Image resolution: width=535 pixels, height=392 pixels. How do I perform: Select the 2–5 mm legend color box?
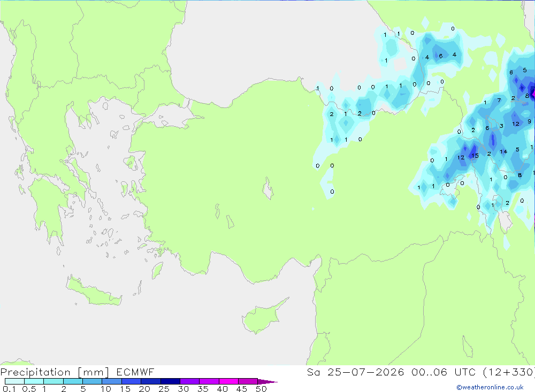pyautogui.click(x=73, y=381)
